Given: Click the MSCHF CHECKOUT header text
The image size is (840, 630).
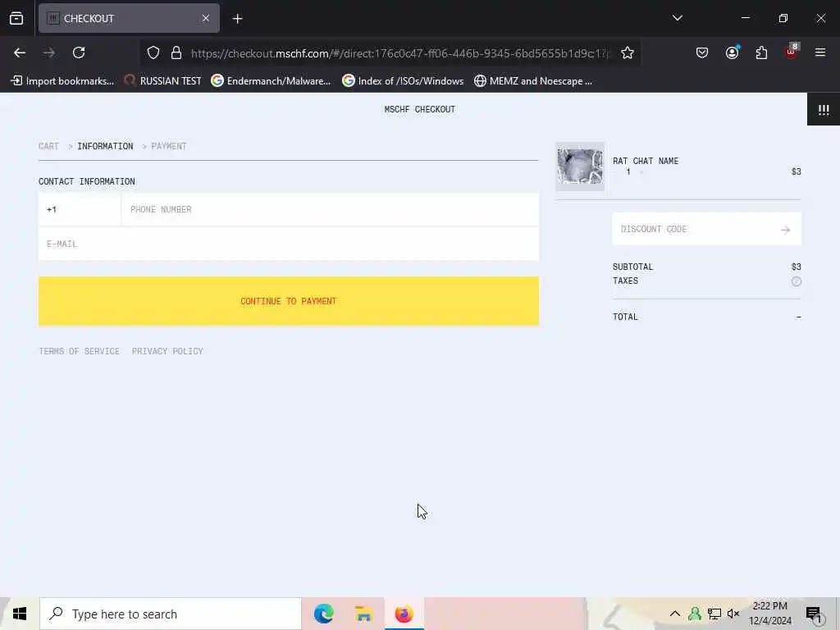Looking at the screenshot, I should 419,109.
